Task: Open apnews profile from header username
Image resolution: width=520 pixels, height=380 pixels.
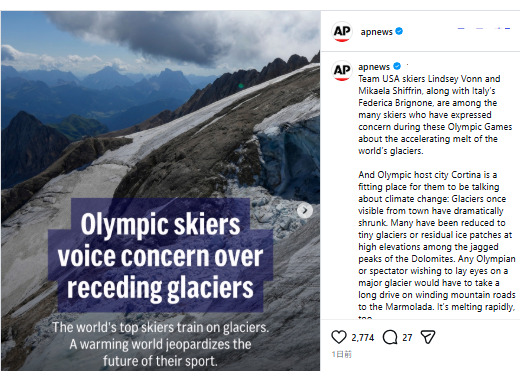Action: click(x=376, y=32)
